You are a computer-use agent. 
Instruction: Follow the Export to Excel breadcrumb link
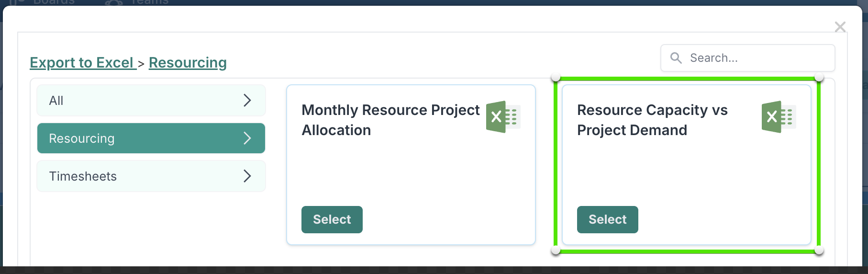tap(82, 63)
